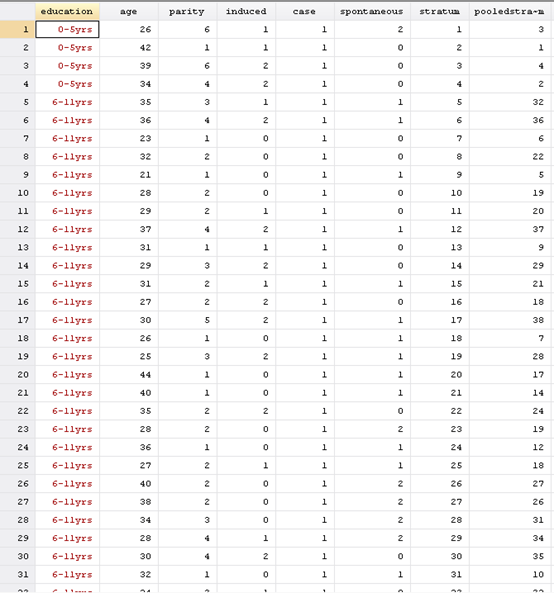Click case value 1 in row 4
Image resolution: width=554 pixels, height=593 pixels.
[x=305, y=84]
